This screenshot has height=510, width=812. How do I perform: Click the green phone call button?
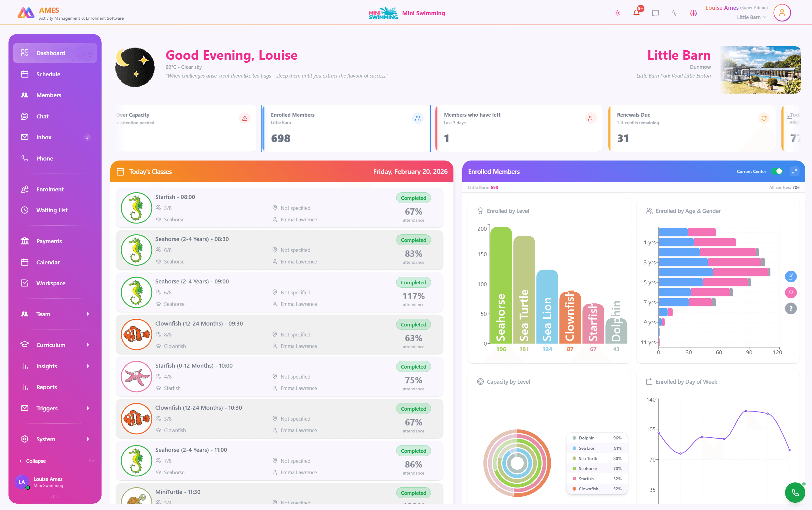tap(795, 493)
